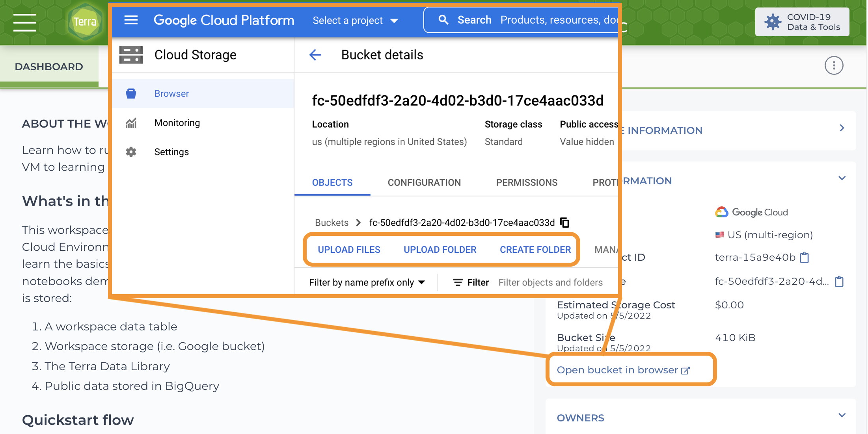
Task: Click the Google Cloud Platform title
Action: 224,20
